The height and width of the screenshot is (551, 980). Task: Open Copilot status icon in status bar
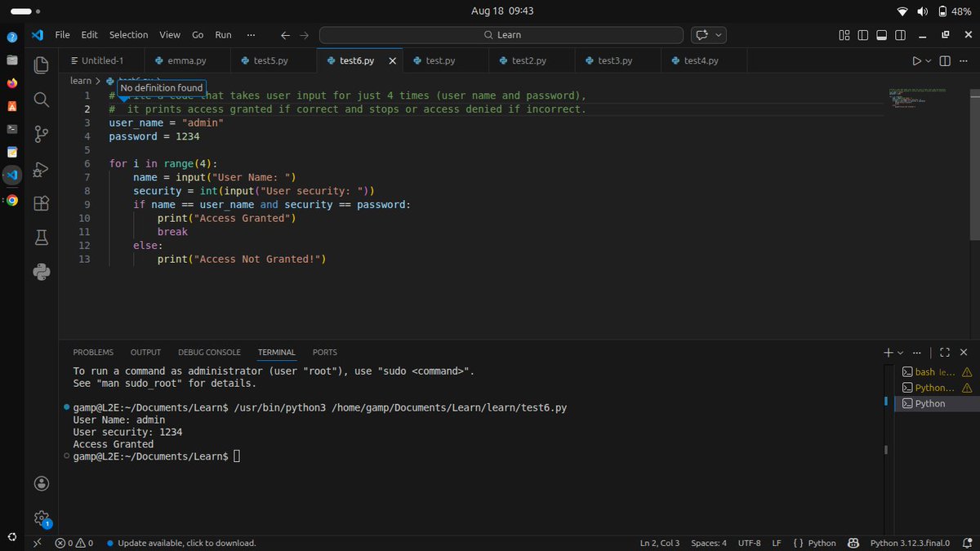[853, 543]
